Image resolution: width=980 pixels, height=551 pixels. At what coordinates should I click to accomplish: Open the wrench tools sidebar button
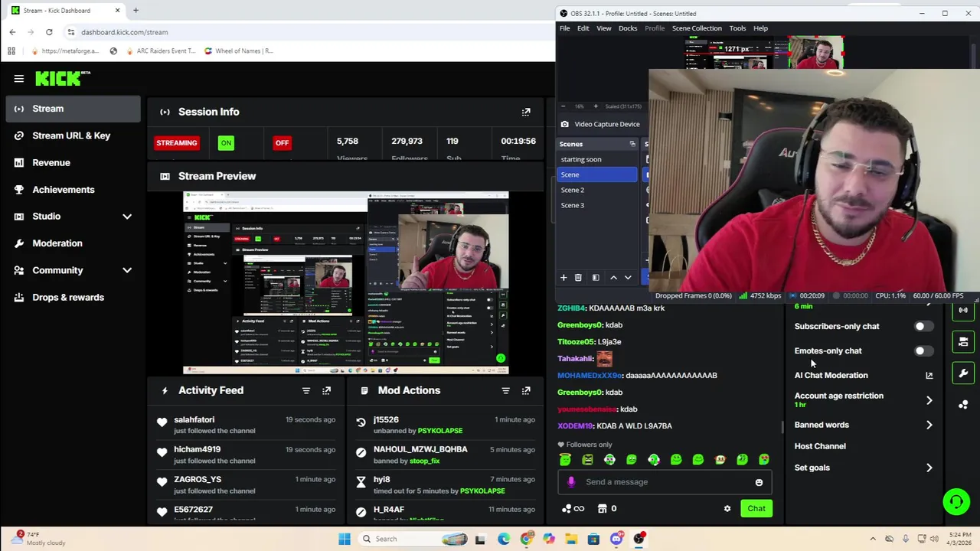[x=963, y=373]
